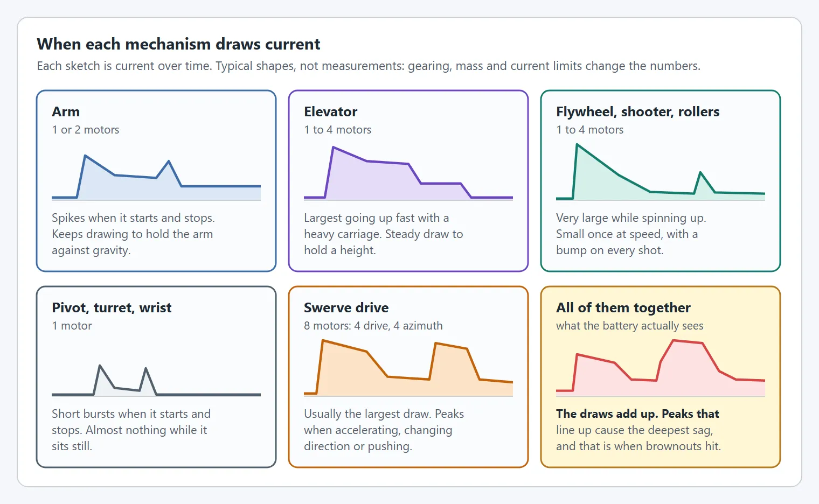819x504 pixels.
Task: Select the Arm card title
Action: coord(66,112)
